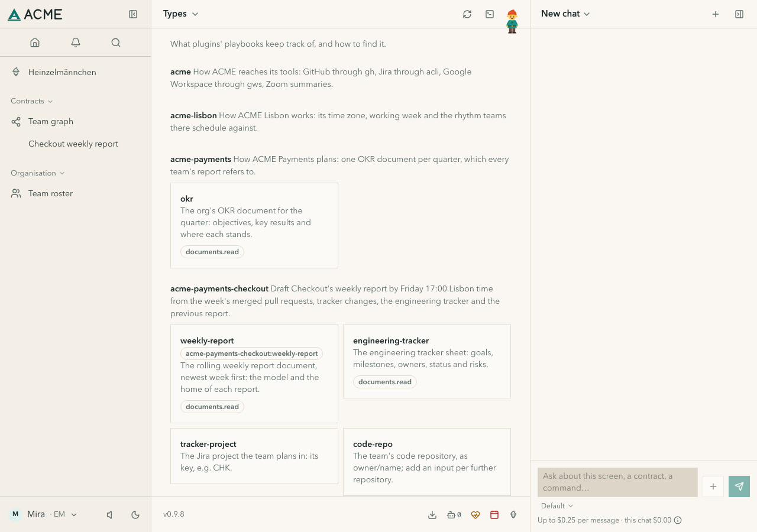This screenshot has width=757, height=532.
Task: Click the code-repo card title
Action: pyautogui.click(x=373, y=444)
